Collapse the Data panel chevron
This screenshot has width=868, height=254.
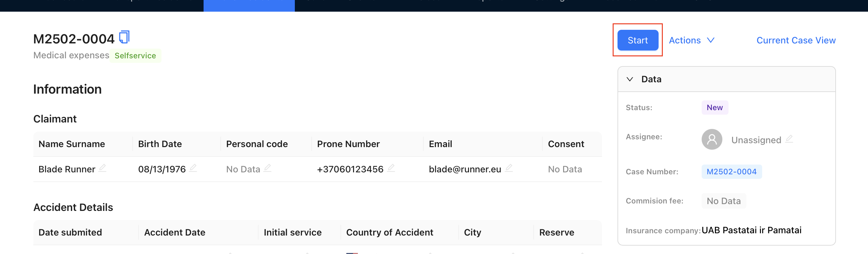pyautogui.click(x=629, y=79)
